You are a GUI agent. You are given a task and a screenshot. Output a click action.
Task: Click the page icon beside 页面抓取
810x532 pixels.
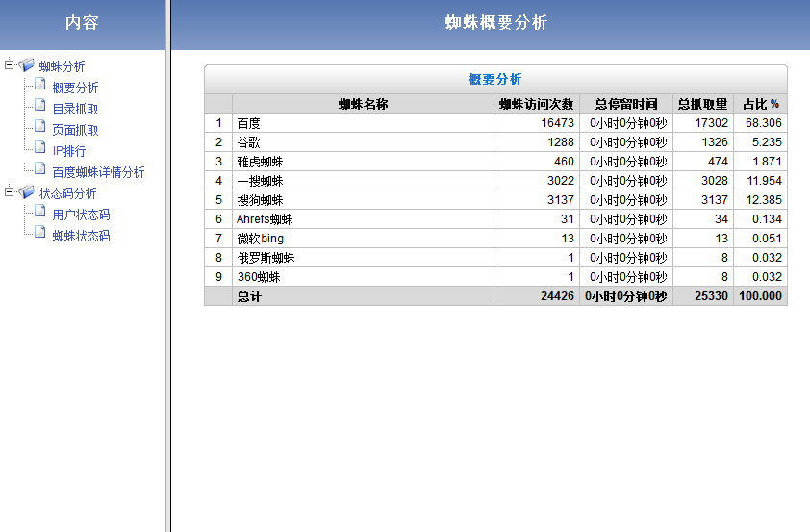[40, 126]
